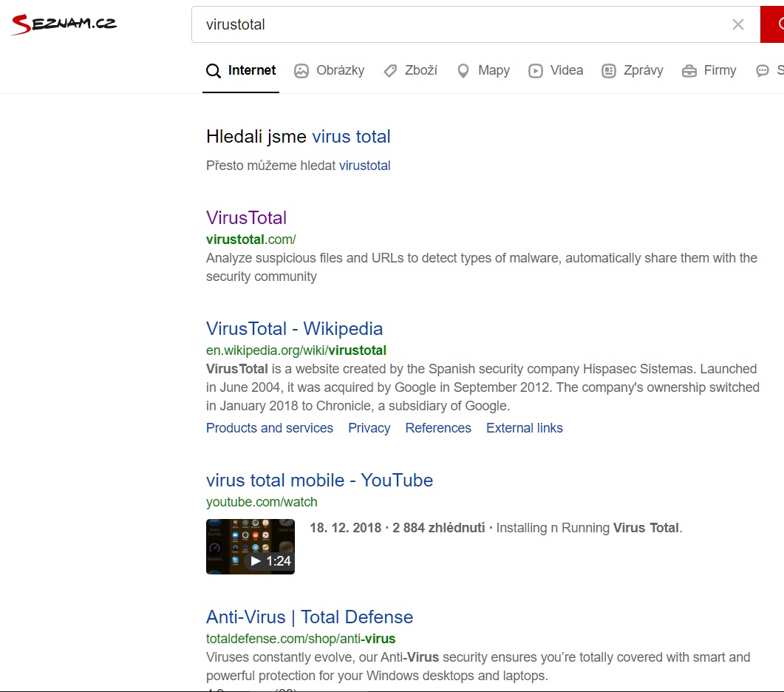Viewport: 784px width, 692px height.
Task: Click the 'Viruses constantly evolve' snippet text
Action: coord(478,666)
